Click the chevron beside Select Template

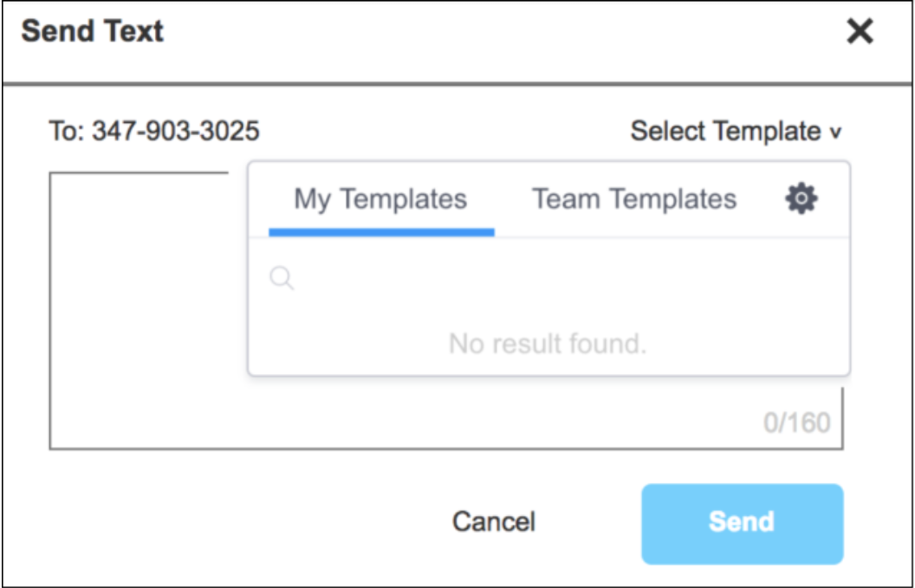click(835, 133)
